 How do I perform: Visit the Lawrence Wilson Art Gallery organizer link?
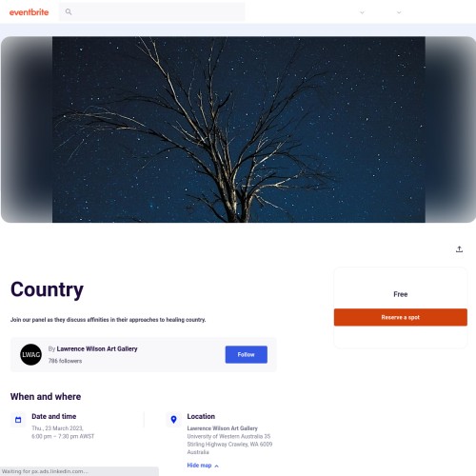tap(97, 348)
